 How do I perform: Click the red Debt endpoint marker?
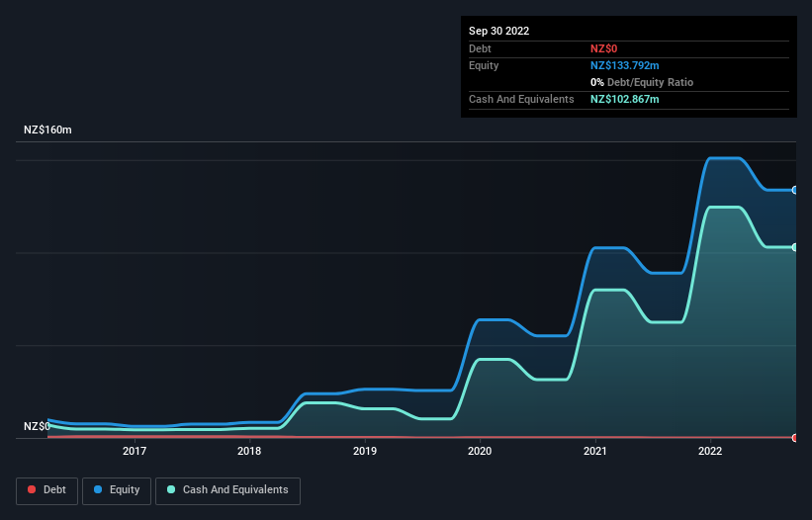pos(795,438)
